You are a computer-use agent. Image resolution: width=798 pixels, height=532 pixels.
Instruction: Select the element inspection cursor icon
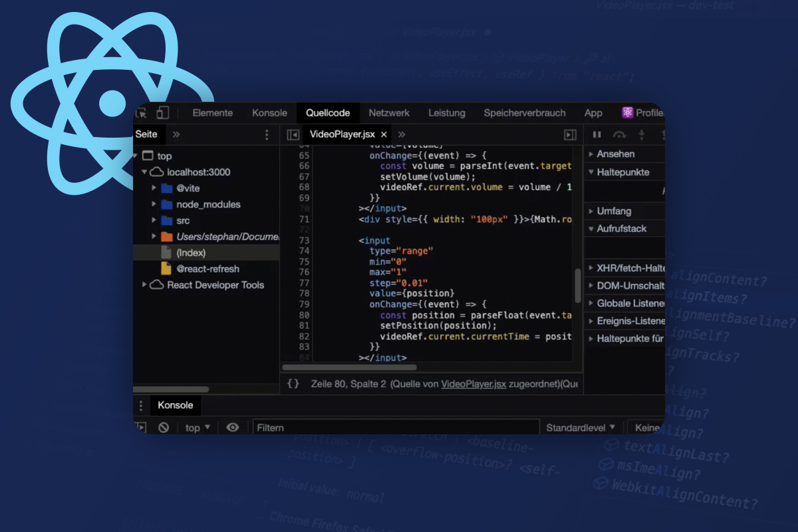[142, 113]
